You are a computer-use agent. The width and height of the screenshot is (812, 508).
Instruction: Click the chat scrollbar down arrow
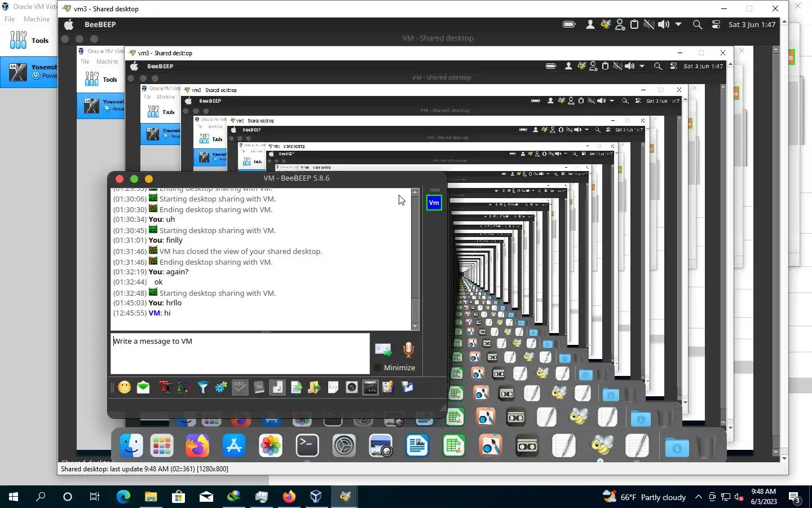click(416, 326)
